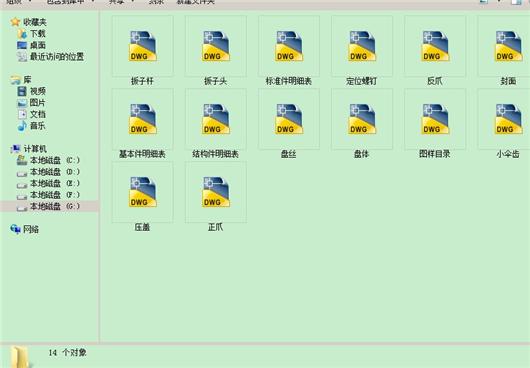Select the 盘体 DWG file icon

tap(362, 119)
